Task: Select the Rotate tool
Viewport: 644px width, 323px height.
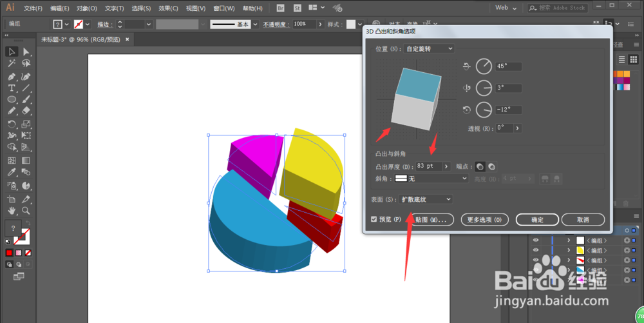Action: (12, 124)
